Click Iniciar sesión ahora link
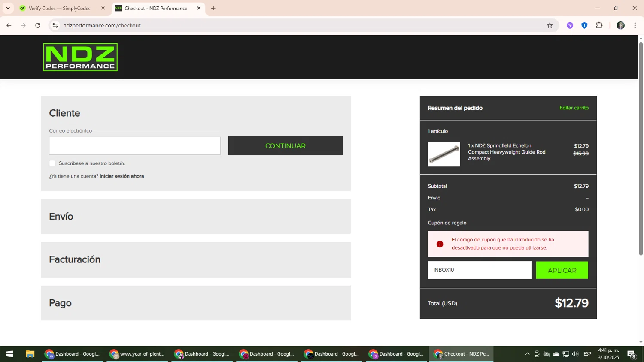This screenshot has height=362, width=644. (x=122, y=176)
